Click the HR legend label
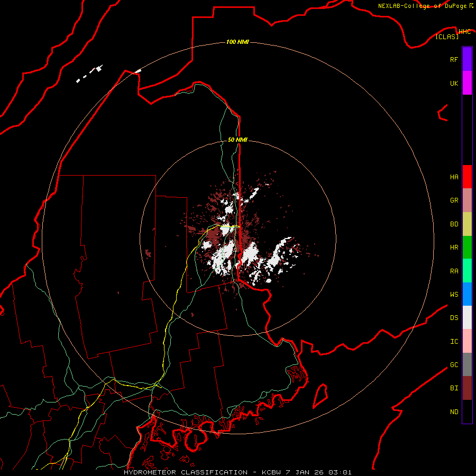This screenshot has width=476, height=476. pyautogui.click(x=454, y=248)
